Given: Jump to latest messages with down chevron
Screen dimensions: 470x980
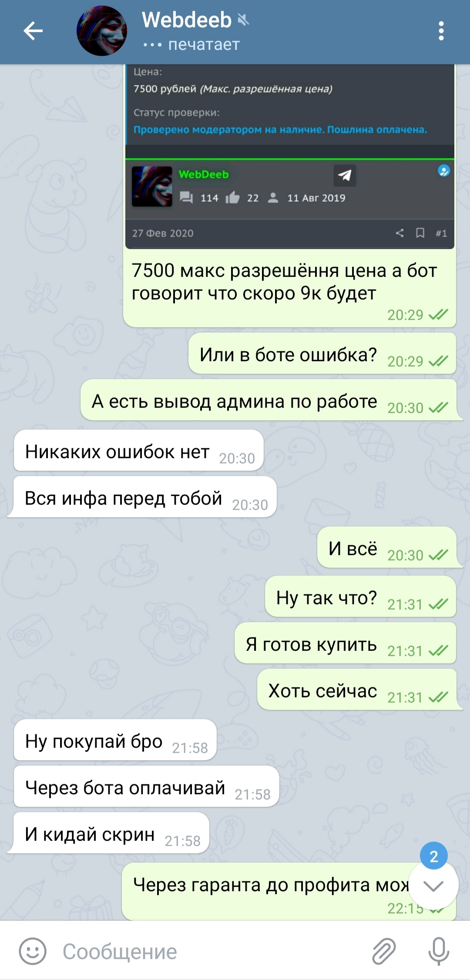Looking at the screenshot, I should [x=433, y=885].
